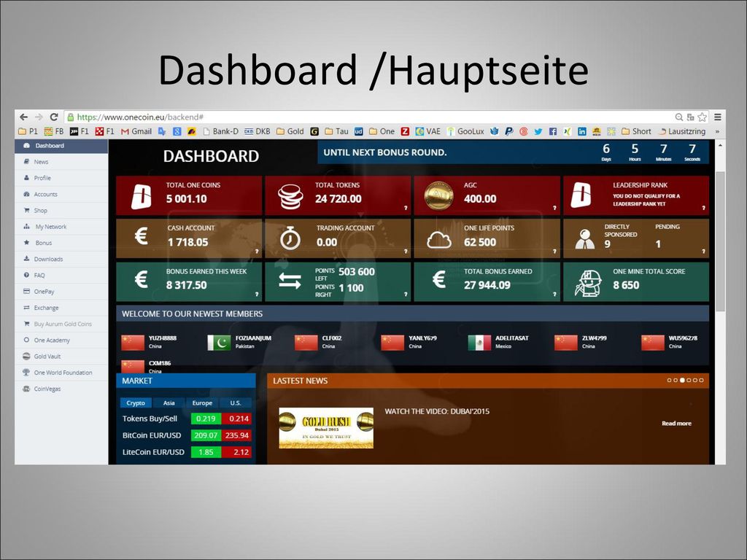Select the active third news carousel dot

682,381
